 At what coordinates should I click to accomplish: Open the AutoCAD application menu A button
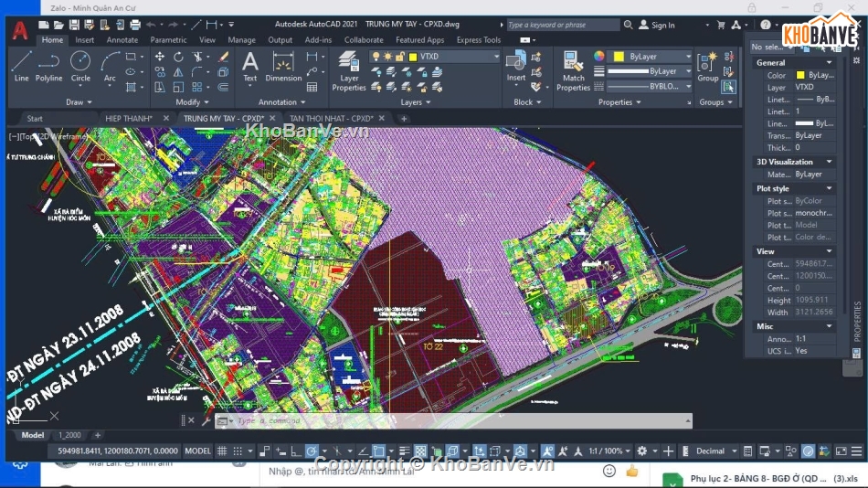point(20,30)
